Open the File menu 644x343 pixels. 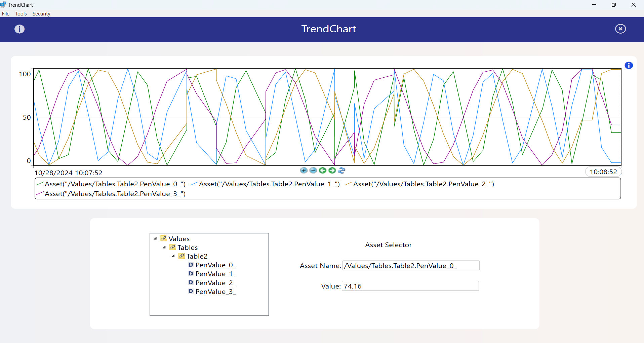(x=6, y=14)
